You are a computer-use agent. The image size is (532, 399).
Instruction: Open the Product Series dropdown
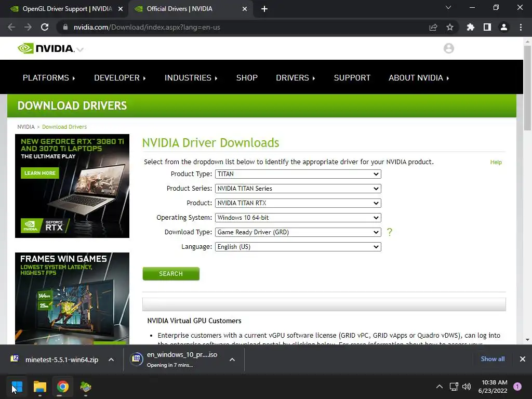point(298,189)
